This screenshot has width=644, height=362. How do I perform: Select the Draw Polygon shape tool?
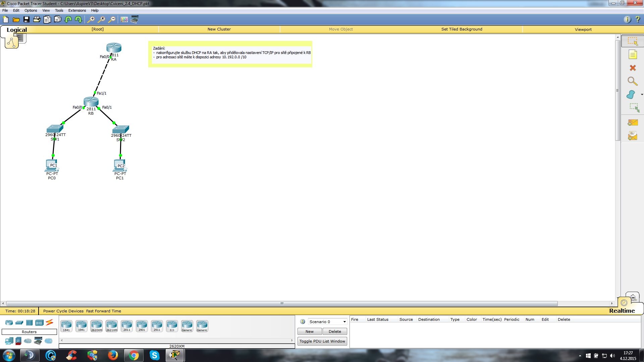point(631,95)
